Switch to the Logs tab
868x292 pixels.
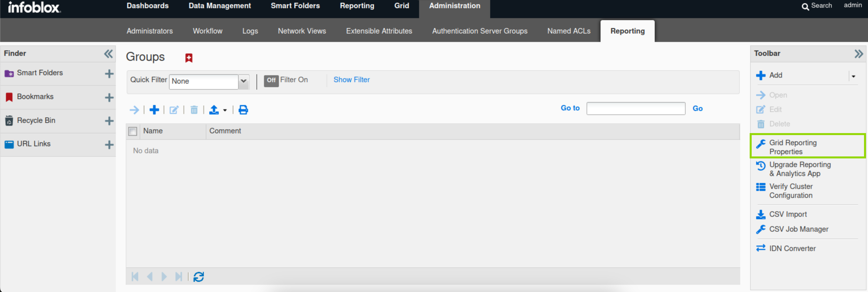250,31
